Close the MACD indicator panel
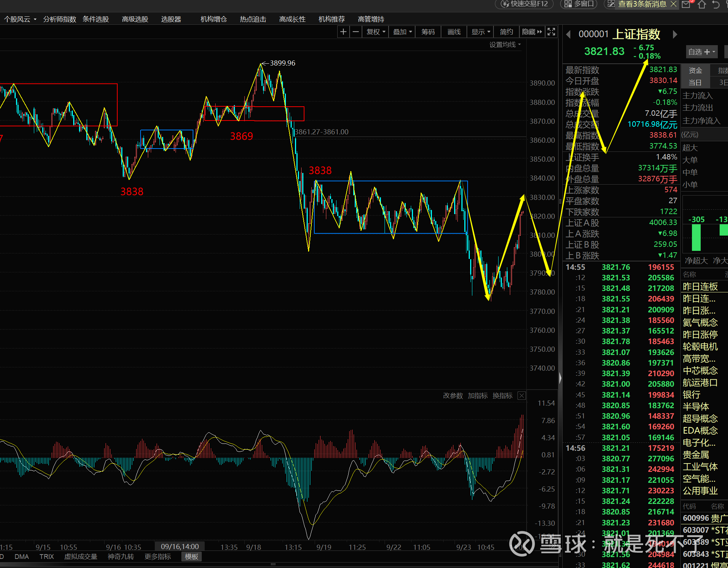Image resolution: width=728 pixels, height=568 pixels. 522,396
